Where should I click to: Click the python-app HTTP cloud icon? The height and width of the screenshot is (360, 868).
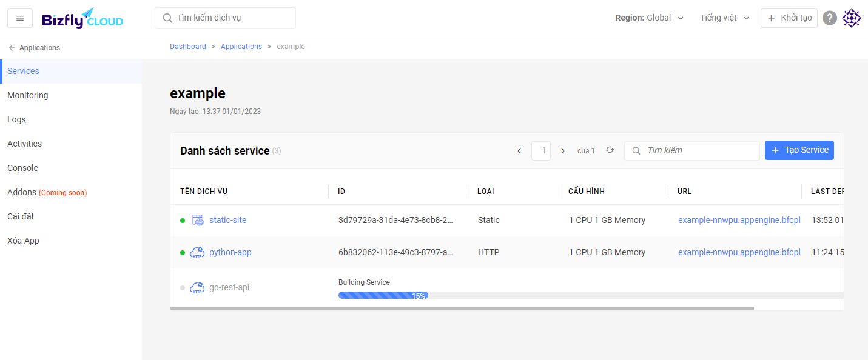coord(197,252)
